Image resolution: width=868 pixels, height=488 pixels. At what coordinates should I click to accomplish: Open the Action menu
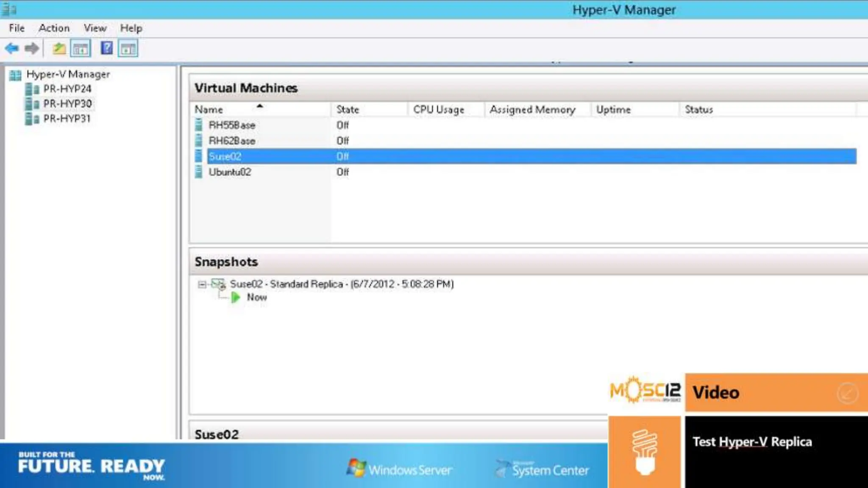pos(54,28)
